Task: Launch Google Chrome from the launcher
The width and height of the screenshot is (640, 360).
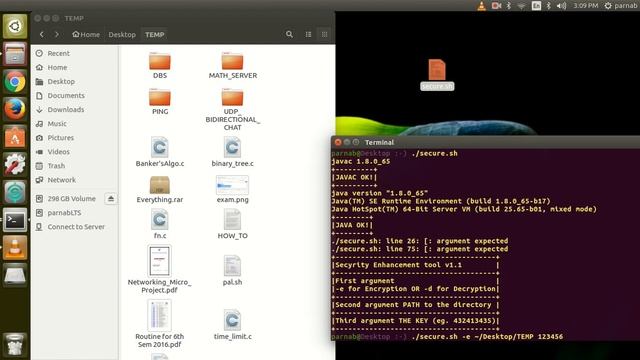Action: tap(15, 82)
